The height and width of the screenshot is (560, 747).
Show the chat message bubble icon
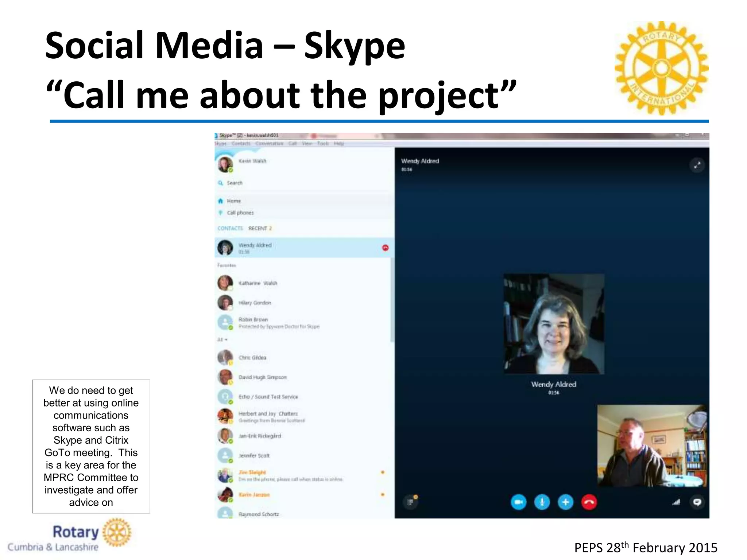pos(697,502)
